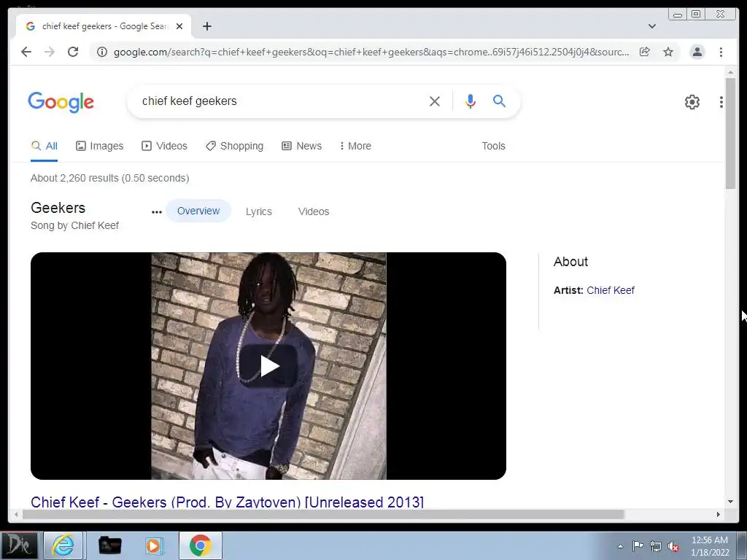The height and width of the screenshot is (560, 747).
Task: View site information icon in address bar
Action: tap(102, 52)
